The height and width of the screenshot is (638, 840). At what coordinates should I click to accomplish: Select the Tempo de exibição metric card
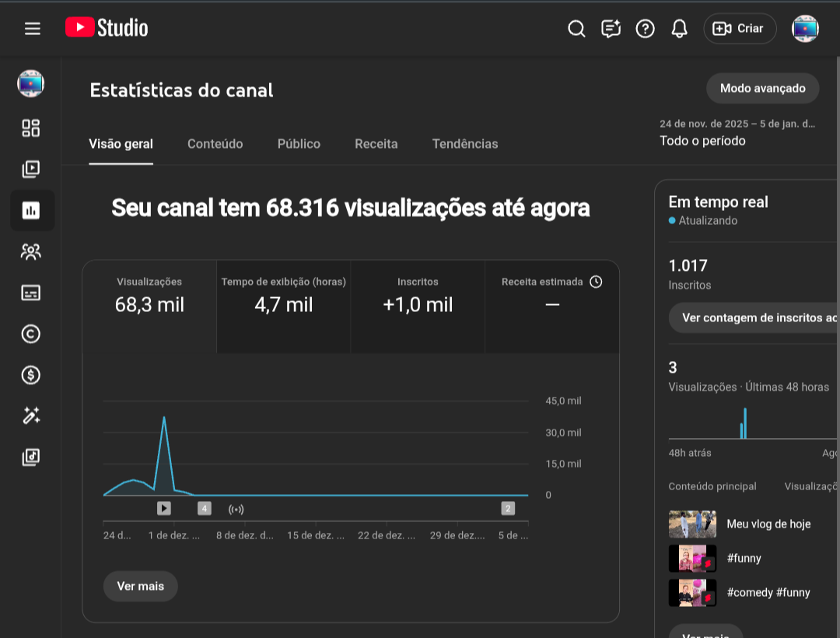(283, 296)
